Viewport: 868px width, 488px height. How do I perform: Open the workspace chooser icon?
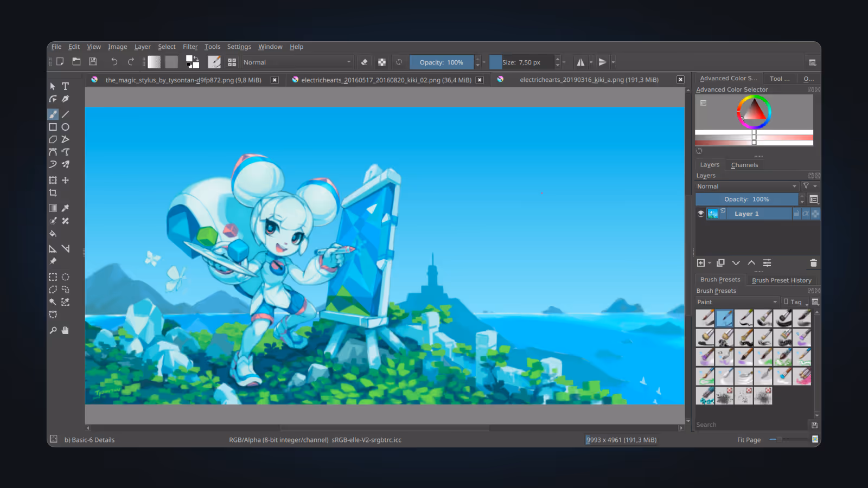pos(812,62)
